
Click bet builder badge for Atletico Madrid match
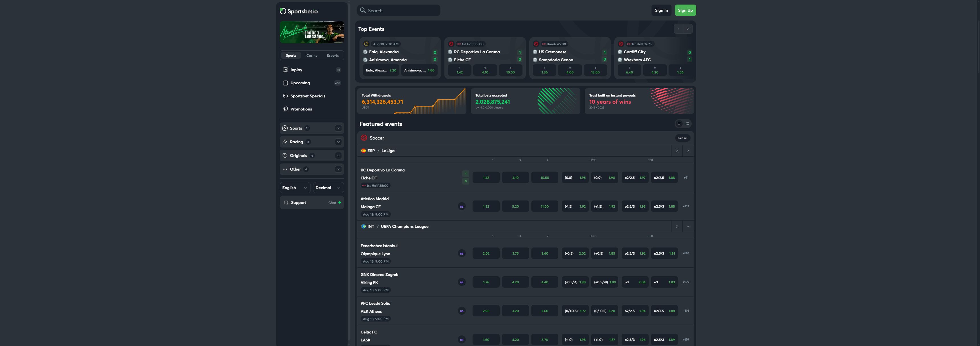(x=462, y=206)
